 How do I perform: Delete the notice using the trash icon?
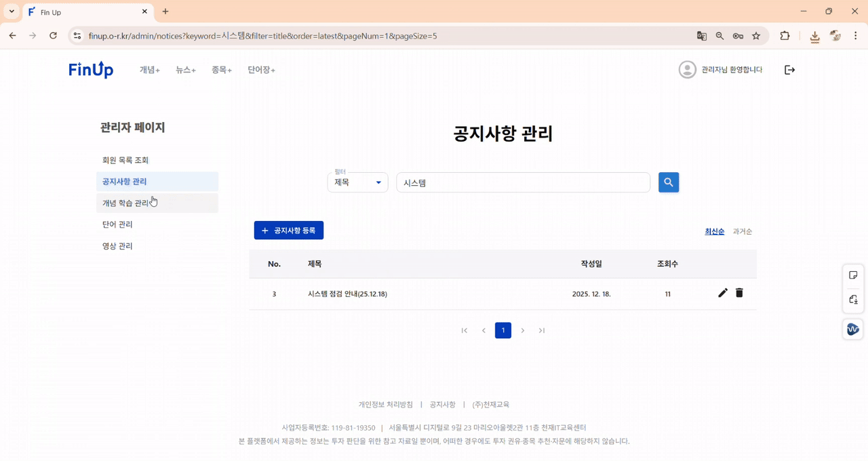739,293
